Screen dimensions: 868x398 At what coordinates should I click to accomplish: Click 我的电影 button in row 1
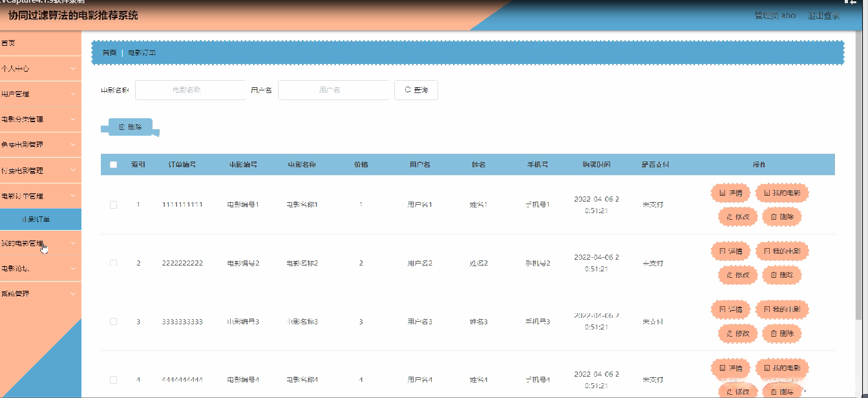782,193
